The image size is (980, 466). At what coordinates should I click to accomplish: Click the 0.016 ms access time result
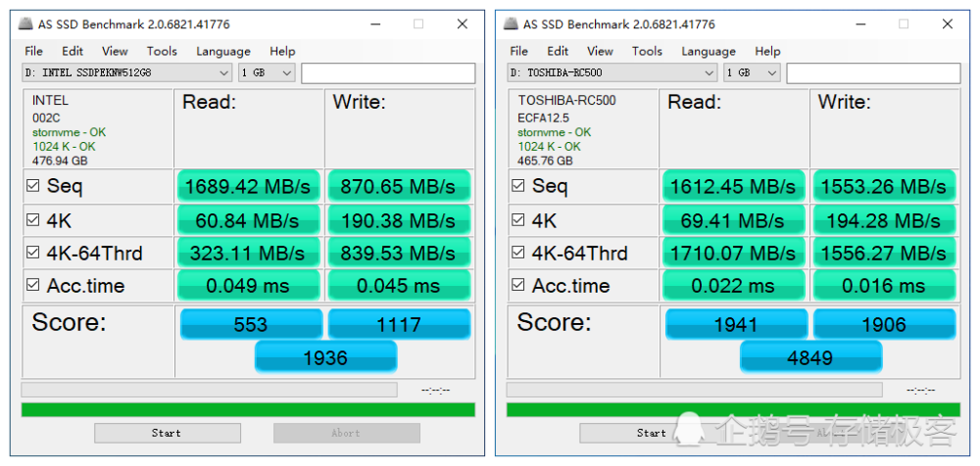tap(884, 286)
